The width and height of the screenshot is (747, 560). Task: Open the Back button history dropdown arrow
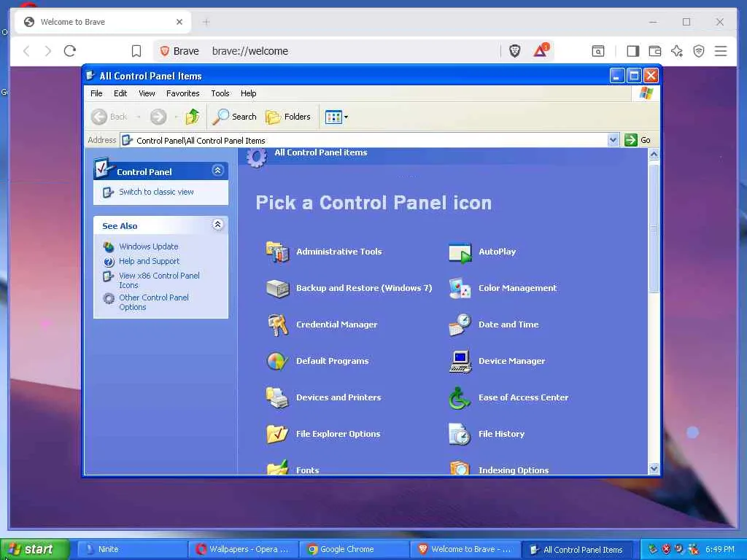[138, 117]
